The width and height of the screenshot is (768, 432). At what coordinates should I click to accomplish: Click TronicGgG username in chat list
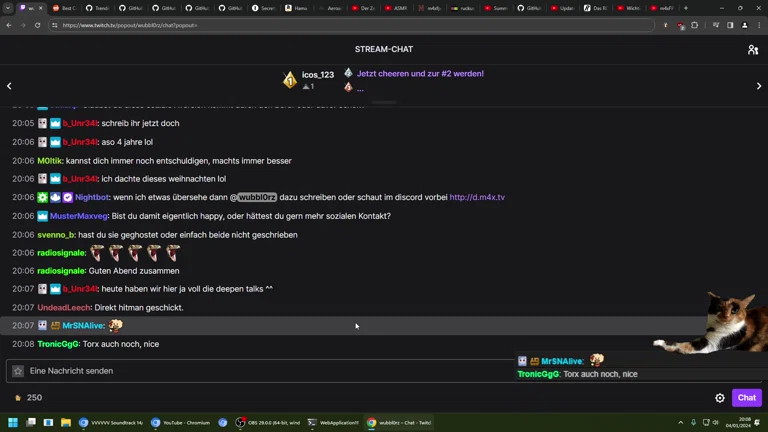[x=58, y=344]
